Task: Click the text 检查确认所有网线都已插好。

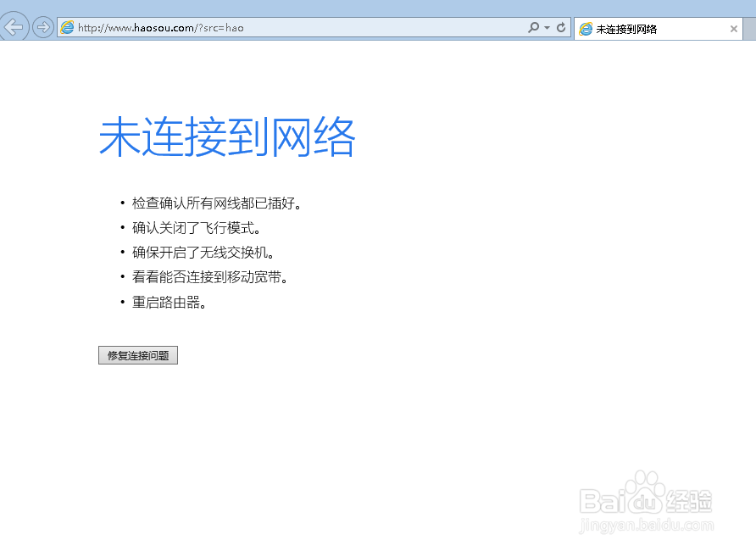Action: point(217,203)
